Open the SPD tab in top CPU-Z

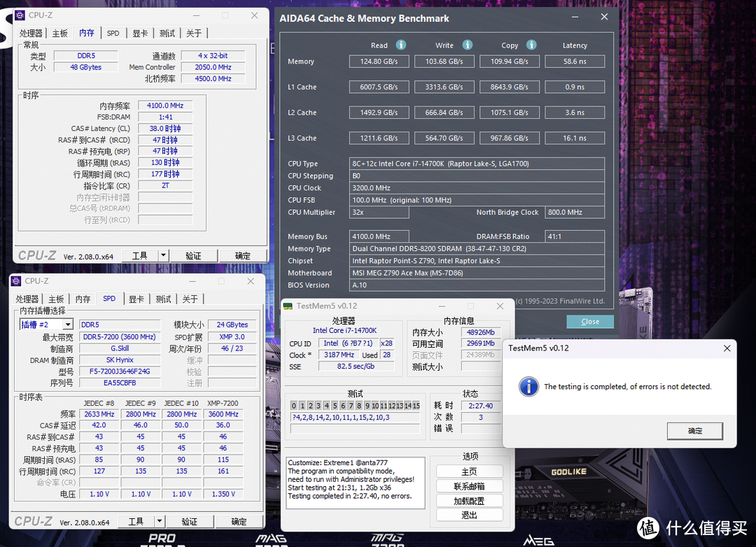113,34
